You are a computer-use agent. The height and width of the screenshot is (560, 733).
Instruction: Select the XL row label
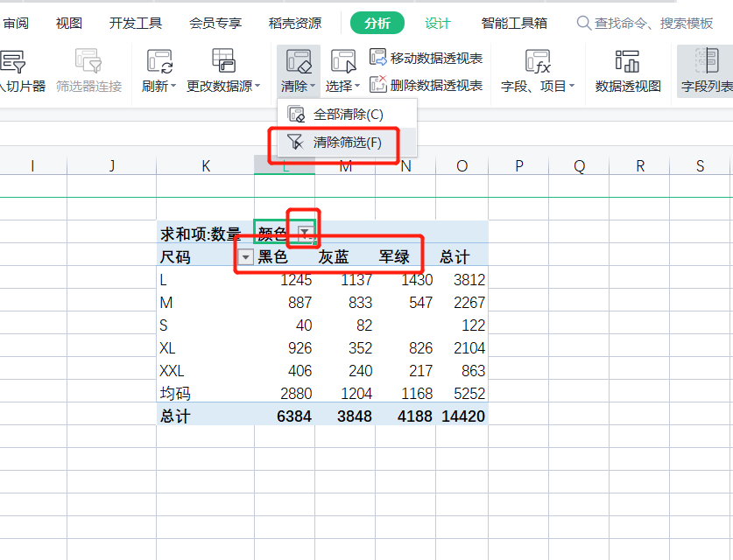pos(167,348)
